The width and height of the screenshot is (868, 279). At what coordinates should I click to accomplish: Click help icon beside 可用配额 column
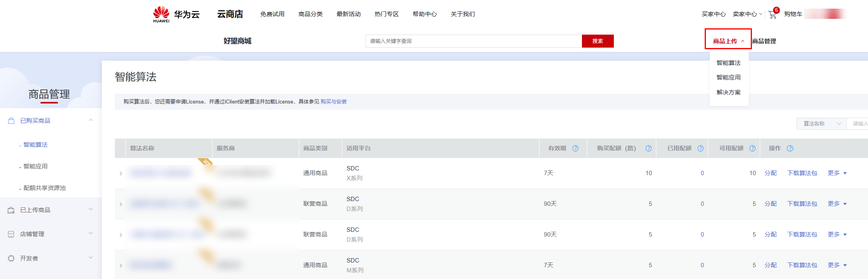752,148
